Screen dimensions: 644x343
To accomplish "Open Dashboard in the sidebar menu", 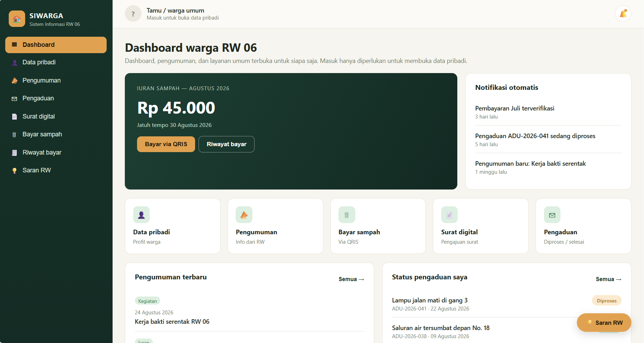I will point(56,45).
